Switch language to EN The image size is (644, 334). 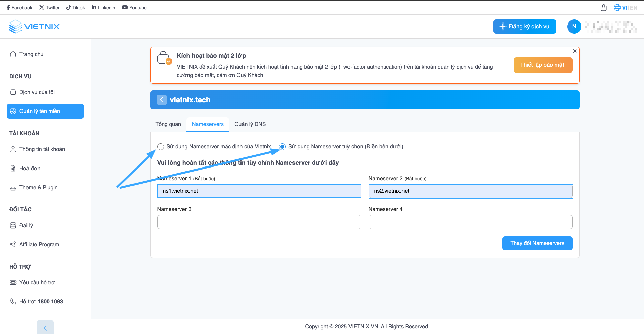pos(633,8)
